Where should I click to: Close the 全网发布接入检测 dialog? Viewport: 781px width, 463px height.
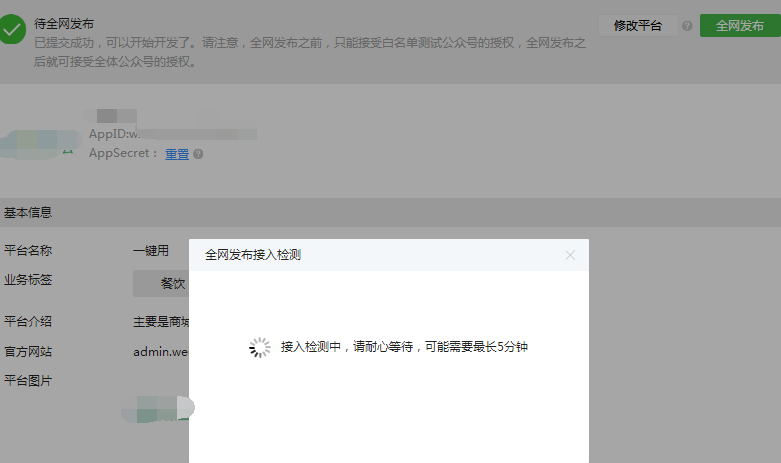tap(570, 255)
